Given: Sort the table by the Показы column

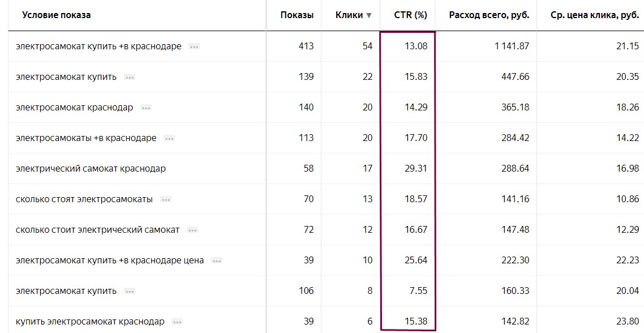Looking at the screenshot, I should 297,15.
